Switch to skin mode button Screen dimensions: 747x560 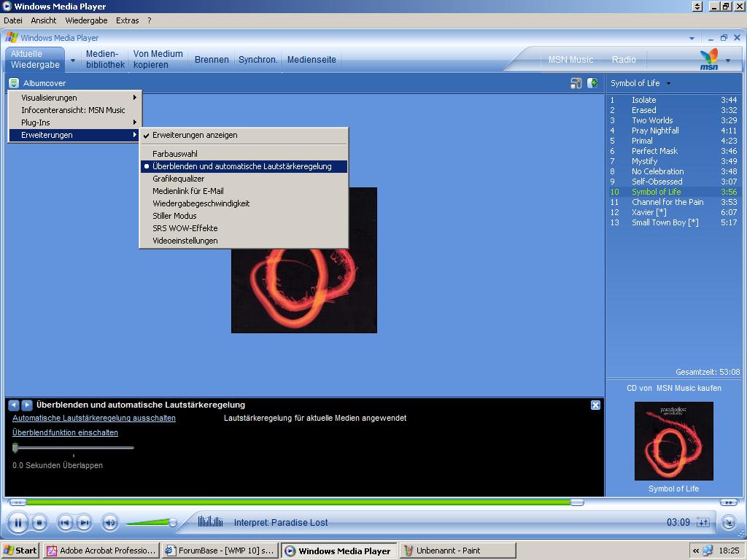point(729,523)
